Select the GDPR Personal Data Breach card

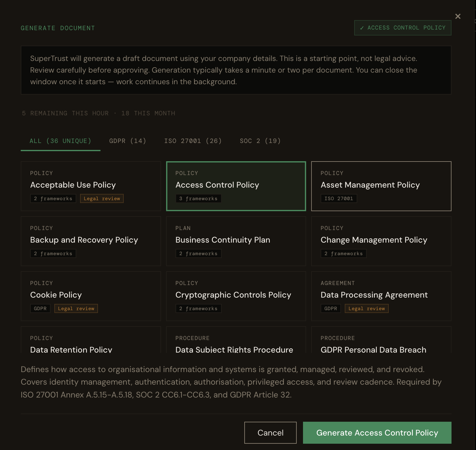coord(381,340)
